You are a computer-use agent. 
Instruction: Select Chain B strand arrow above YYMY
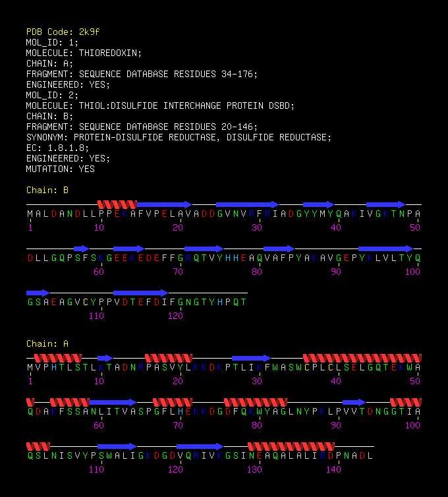point(318,204)
